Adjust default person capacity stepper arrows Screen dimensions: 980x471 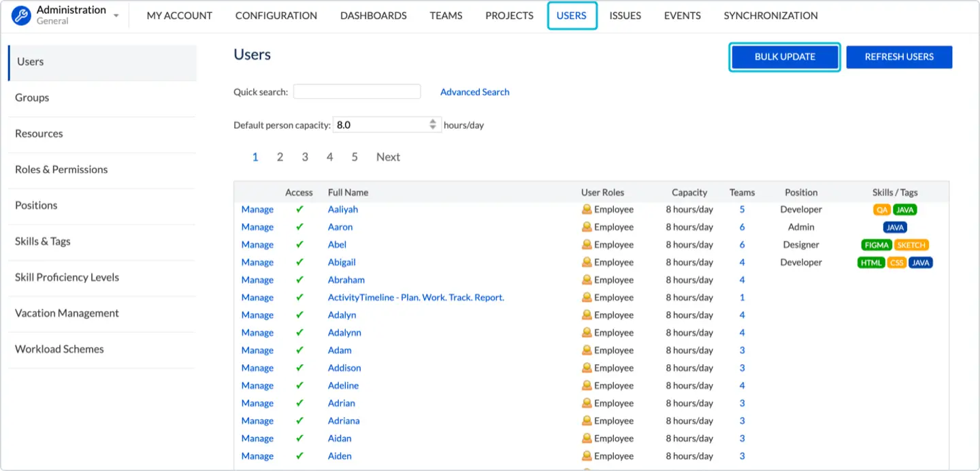(433, 125)
